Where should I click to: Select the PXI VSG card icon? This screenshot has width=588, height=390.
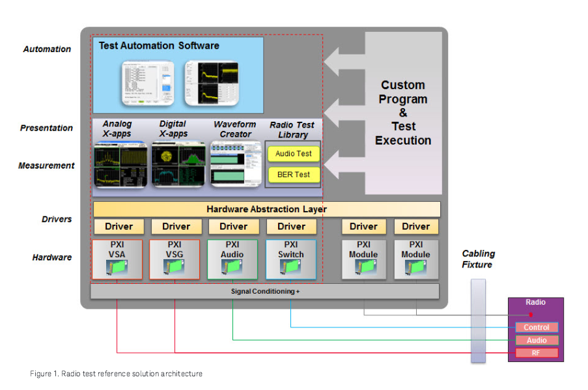[x=175, y=267]
